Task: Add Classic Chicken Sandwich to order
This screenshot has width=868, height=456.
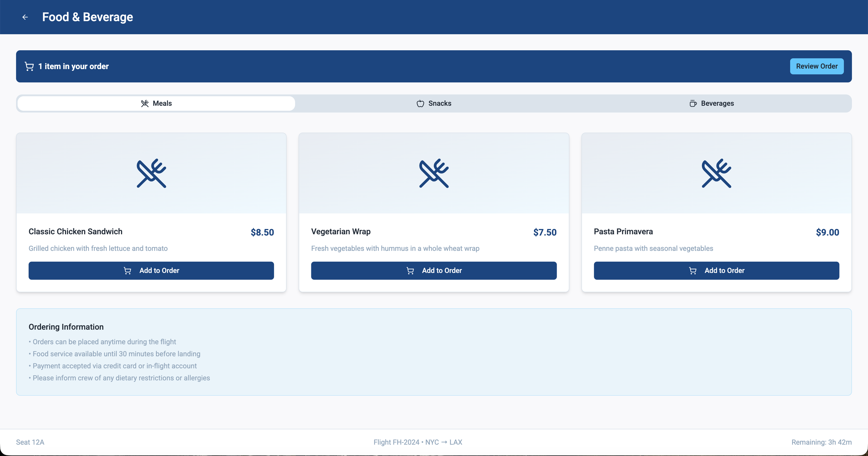Action: (x=151, y=270)
